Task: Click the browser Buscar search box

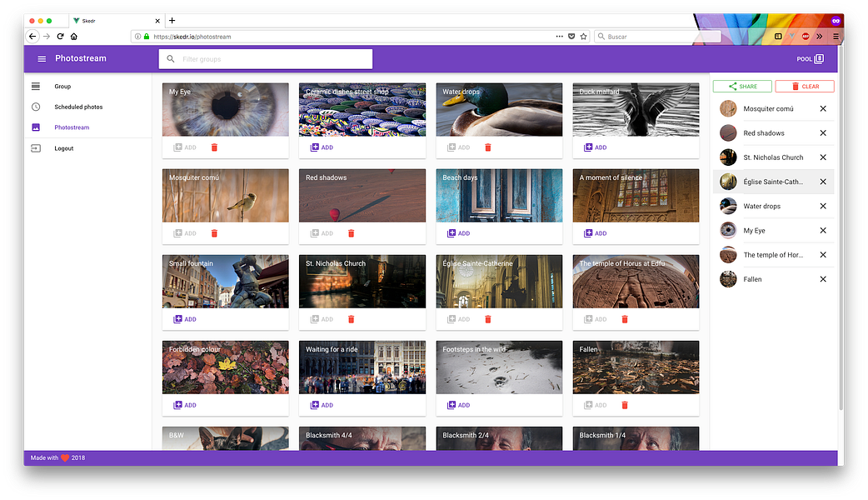Action: click(x=657, y=37)
